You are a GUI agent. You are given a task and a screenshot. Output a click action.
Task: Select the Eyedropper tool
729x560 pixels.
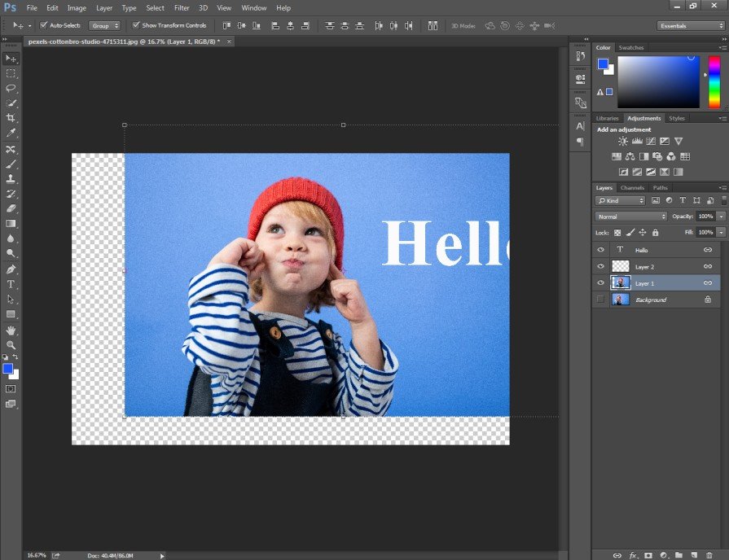11,133
